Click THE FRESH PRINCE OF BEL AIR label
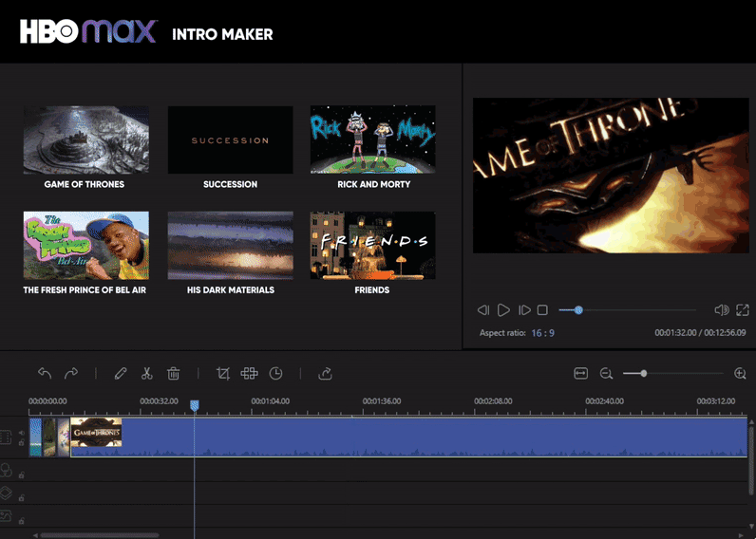 coord(85,290)
